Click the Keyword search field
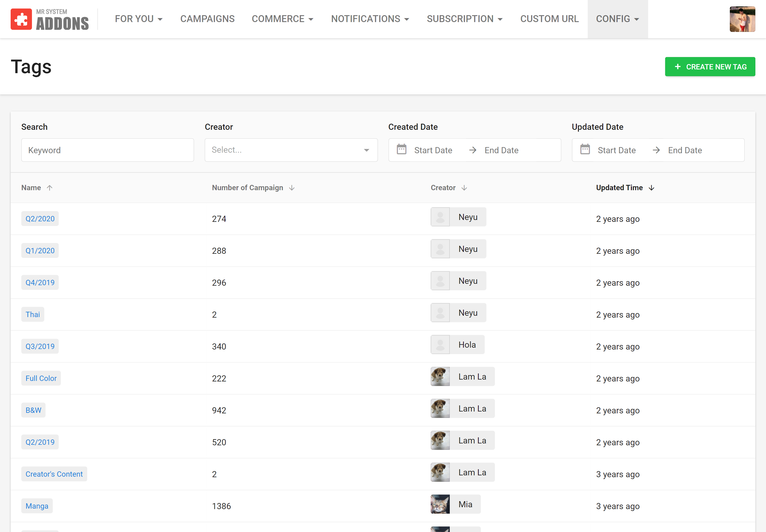The width and height of the screenshot is (766, 532). pyautogui.click(x=107, y=150)
